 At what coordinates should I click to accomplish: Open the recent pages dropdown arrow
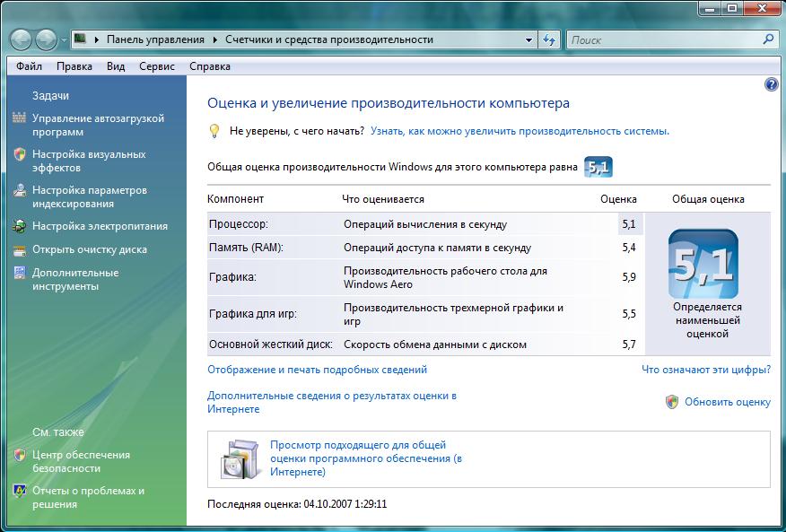pos(64,40)
